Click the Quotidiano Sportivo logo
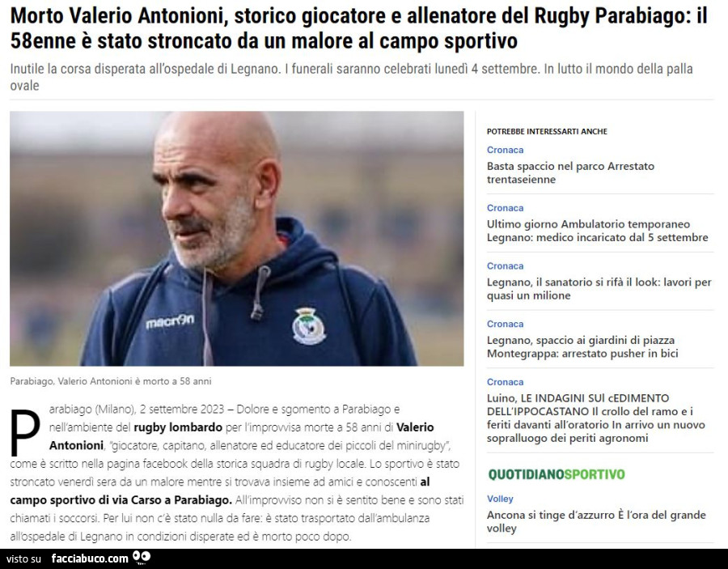 click(x=557, y=474)
